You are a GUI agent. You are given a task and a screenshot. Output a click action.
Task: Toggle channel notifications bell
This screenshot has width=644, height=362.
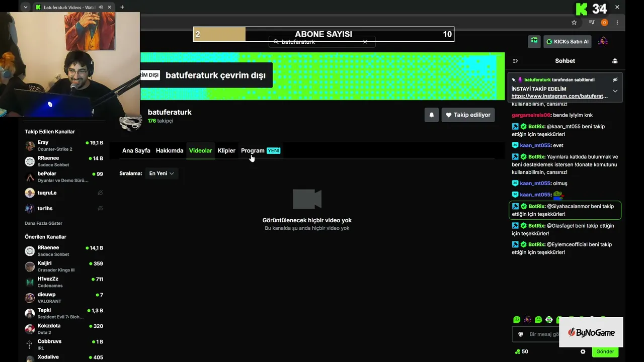[x=431, y=115]
